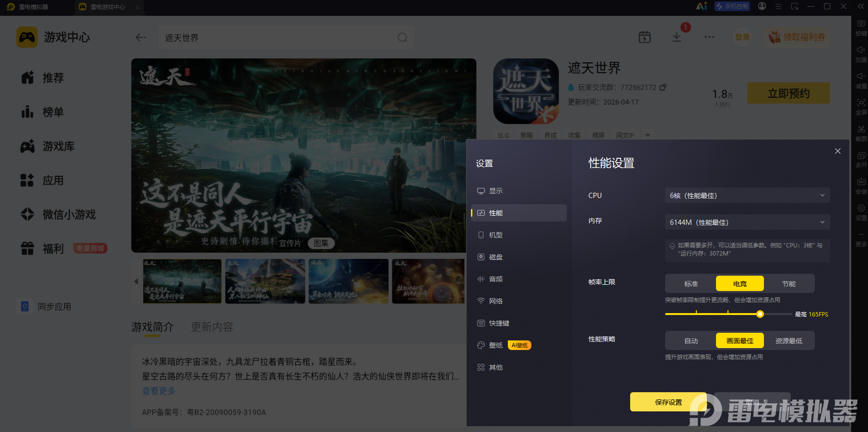Open the calendar check-in icon
Viewport: 868px width, 432px height.
point(645,37)
